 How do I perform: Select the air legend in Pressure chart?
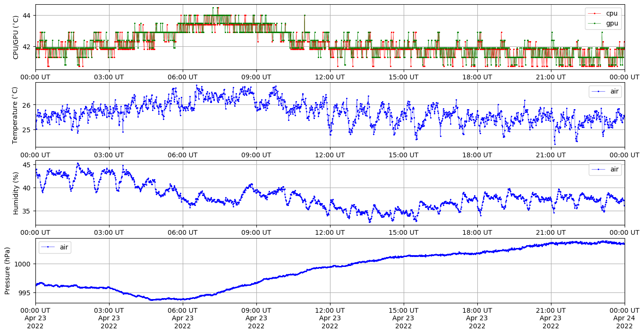coord(64,247)
